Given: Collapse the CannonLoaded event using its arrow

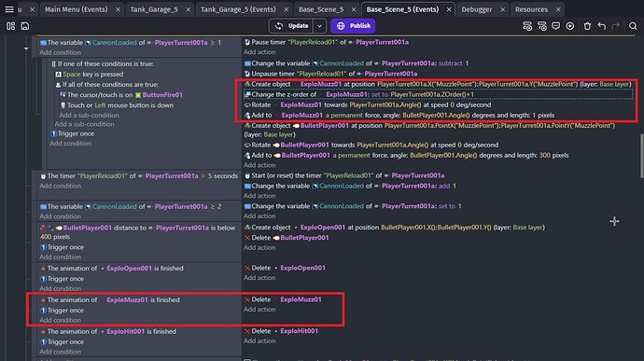Looking at the screenshot, I should 26,49.
